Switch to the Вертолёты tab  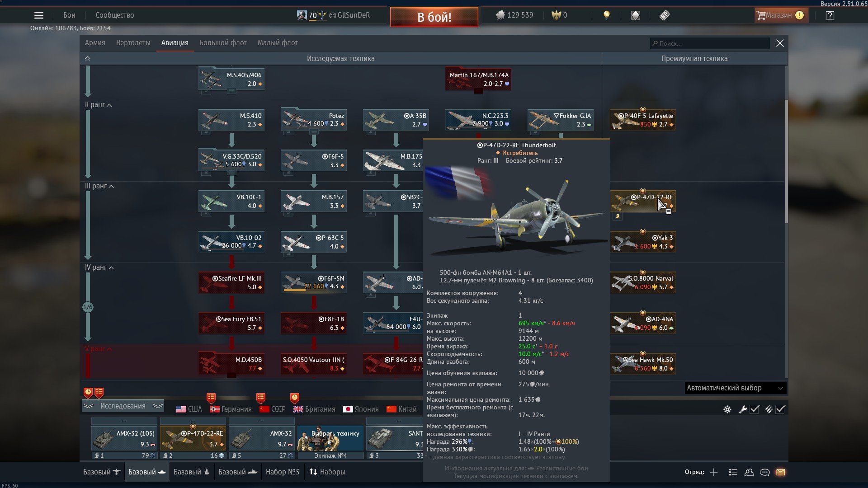tap(133, 43)
